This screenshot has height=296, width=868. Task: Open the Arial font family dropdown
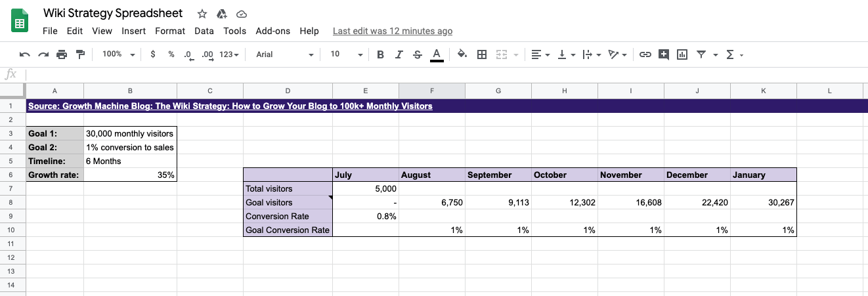click(x=284, y=54)
